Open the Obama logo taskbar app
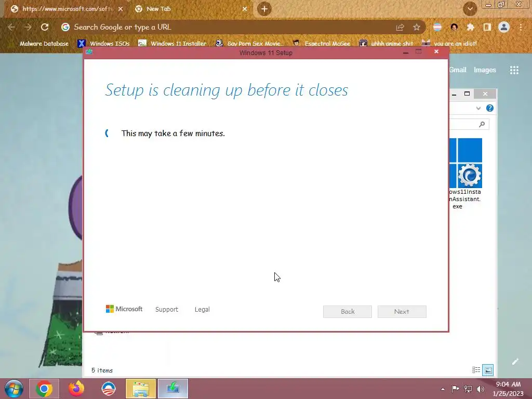 pyautogui.click(x=109, y=389)
